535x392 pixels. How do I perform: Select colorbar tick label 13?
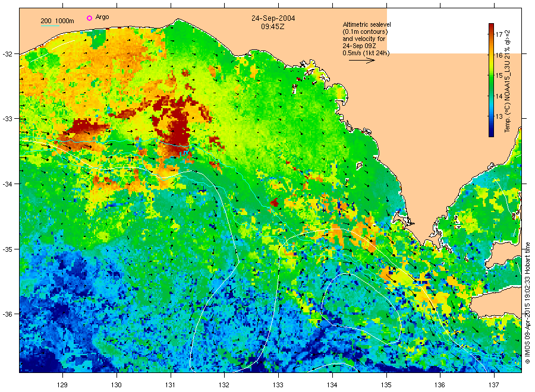pos(499,116)
